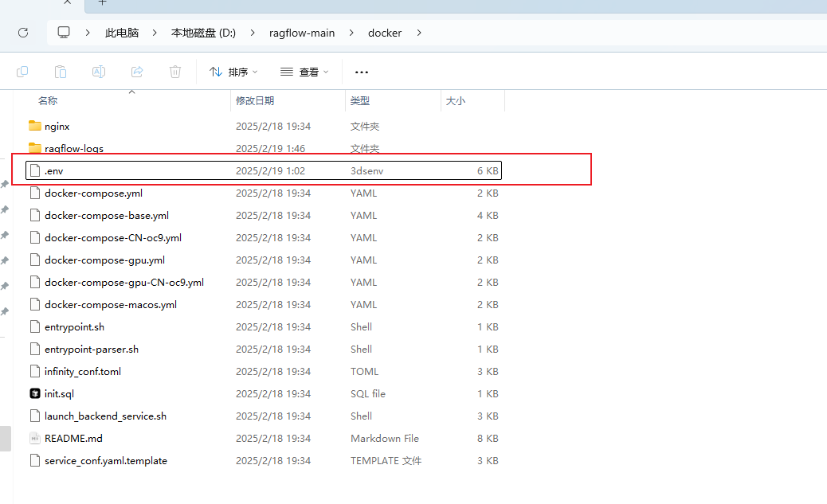Click docker-compose-gpu-CN-oc9.yml file name
827x504 pixels.
click(124, 282)
